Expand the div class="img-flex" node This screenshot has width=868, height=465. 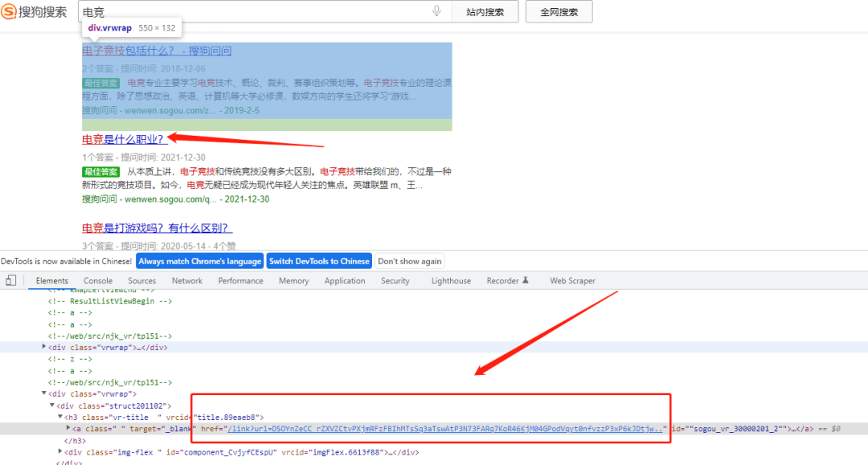(60, 451)
